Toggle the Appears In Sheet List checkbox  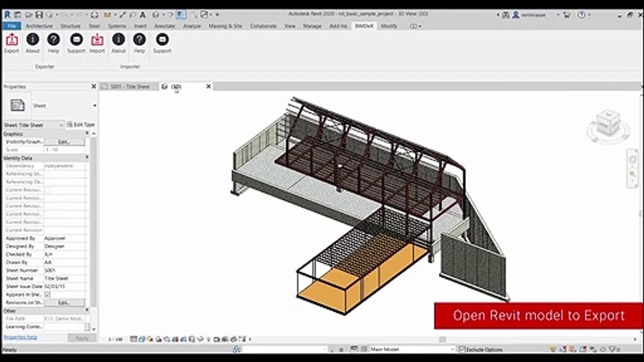(48, 295)
